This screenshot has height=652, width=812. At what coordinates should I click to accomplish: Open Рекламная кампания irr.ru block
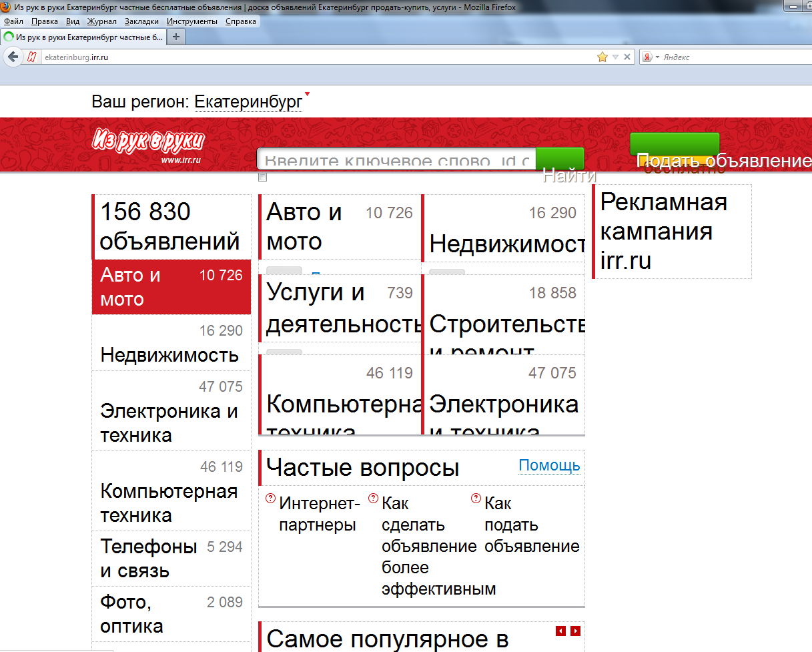point(672,232)
